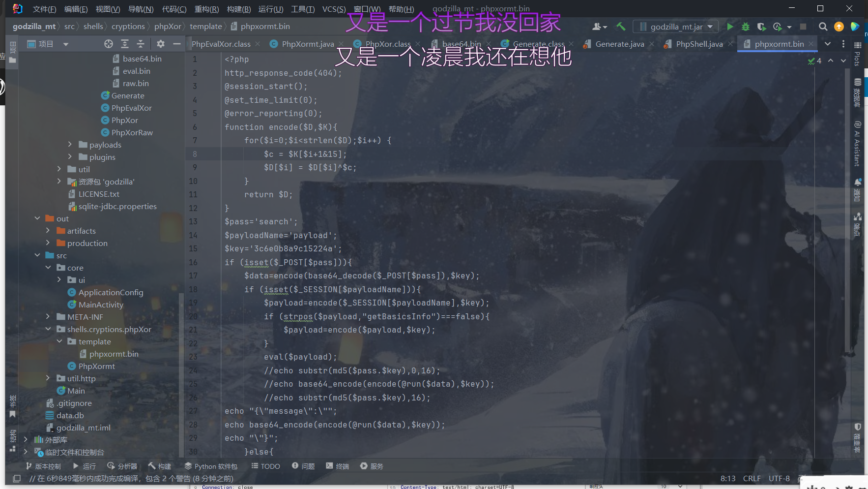Expand the artifacts folder
This screenshot has width=868, height=489.
coord(48,230)
